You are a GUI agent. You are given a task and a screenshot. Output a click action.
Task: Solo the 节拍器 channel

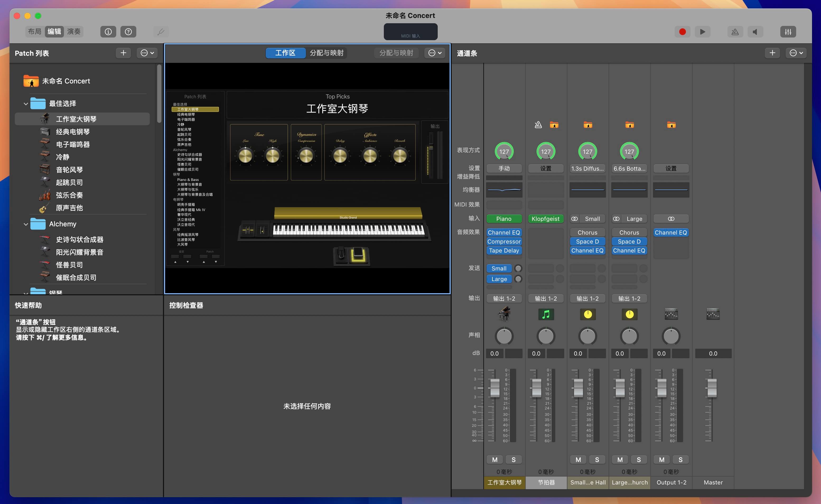tap(555, 459)
